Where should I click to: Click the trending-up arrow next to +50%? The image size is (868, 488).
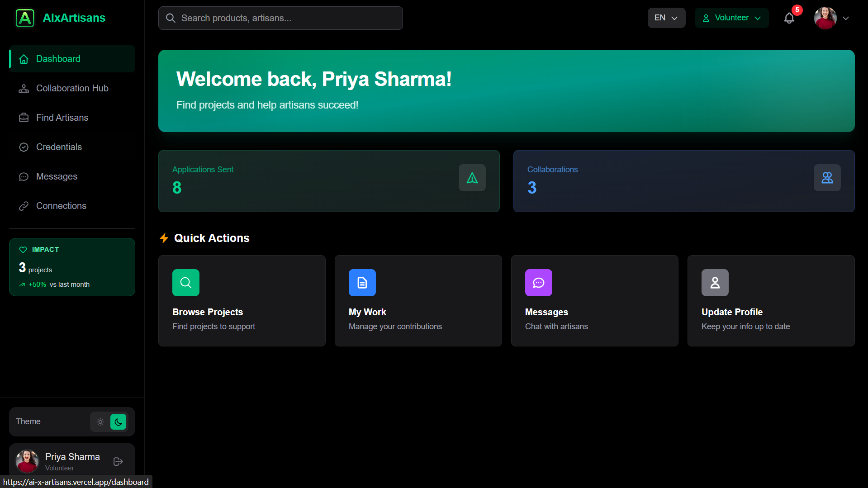pyautogui.click(x=22, y=285)
